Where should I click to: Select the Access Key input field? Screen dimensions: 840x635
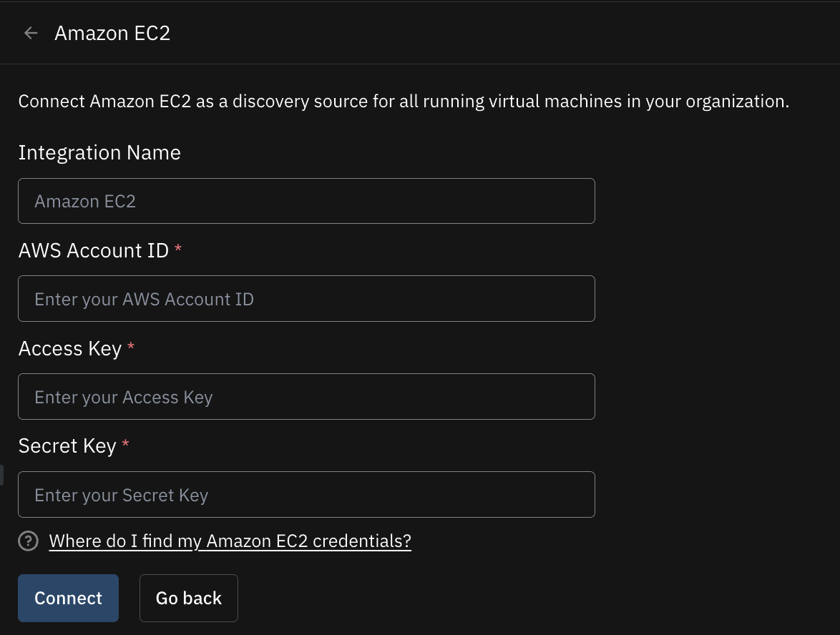(x=306, y=397)
